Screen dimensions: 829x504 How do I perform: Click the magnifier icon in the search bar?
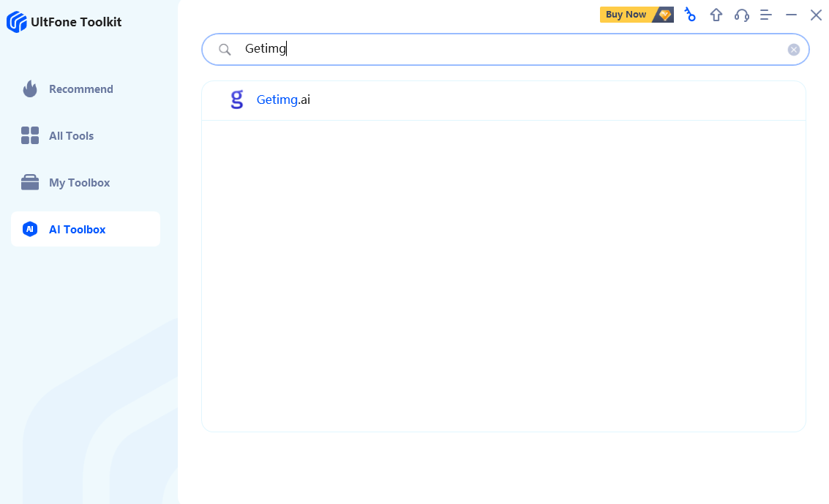pyautogui.click(x=225, y=49)
